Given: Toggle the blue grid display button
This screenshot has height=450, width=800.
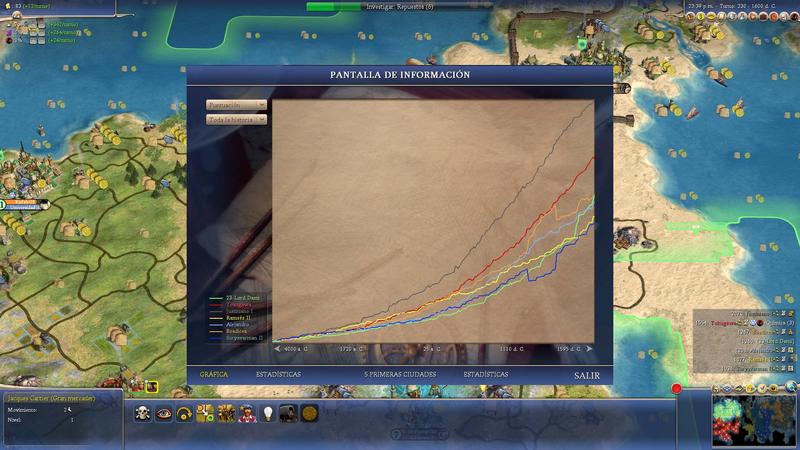Looking at the screenshot, I should pos(727,389).
